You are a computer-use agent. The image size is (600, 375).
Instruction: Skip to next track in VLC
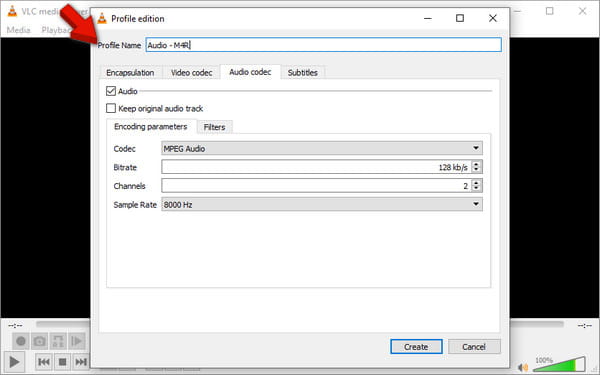81,362
